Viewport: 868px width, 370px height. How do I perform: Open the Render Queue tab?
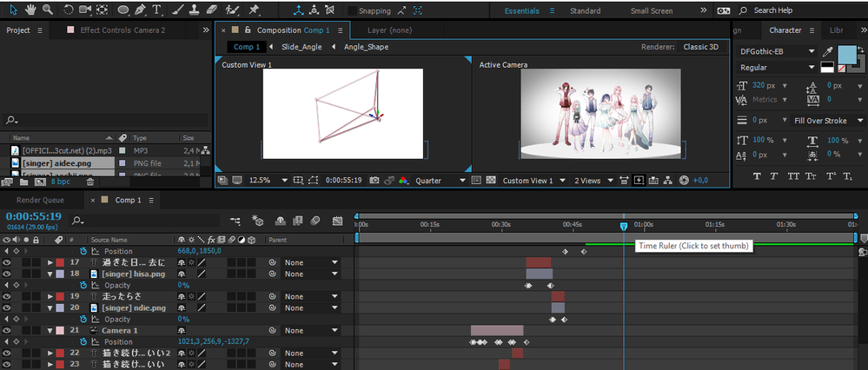tap(40, 201)
